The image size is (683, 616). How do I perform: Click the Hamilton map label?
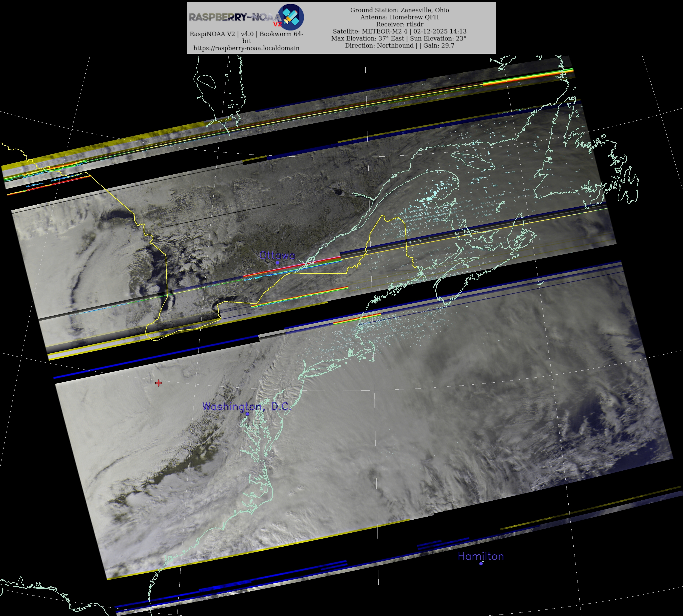click(481, 556)
